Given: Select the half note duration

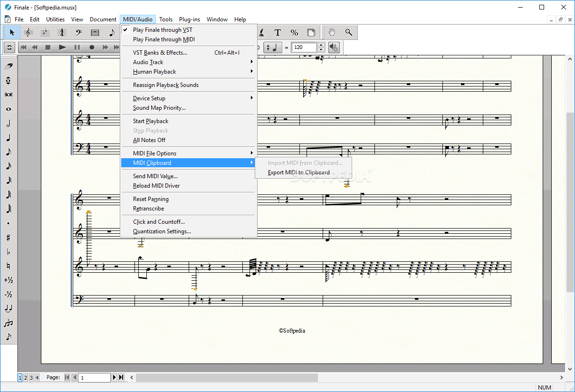Looking at the screenshot, I should click(9, 124).
